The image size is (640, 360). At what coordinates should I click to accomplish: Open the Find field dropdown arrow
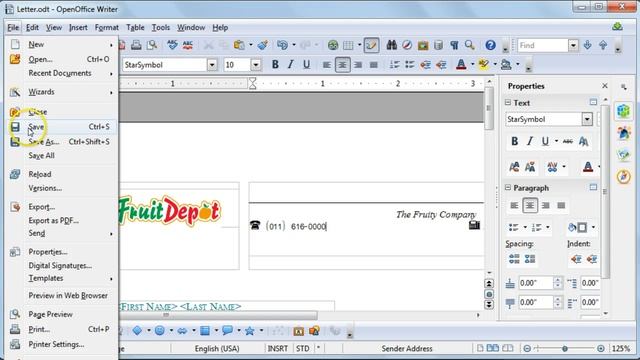coord(573,45)
